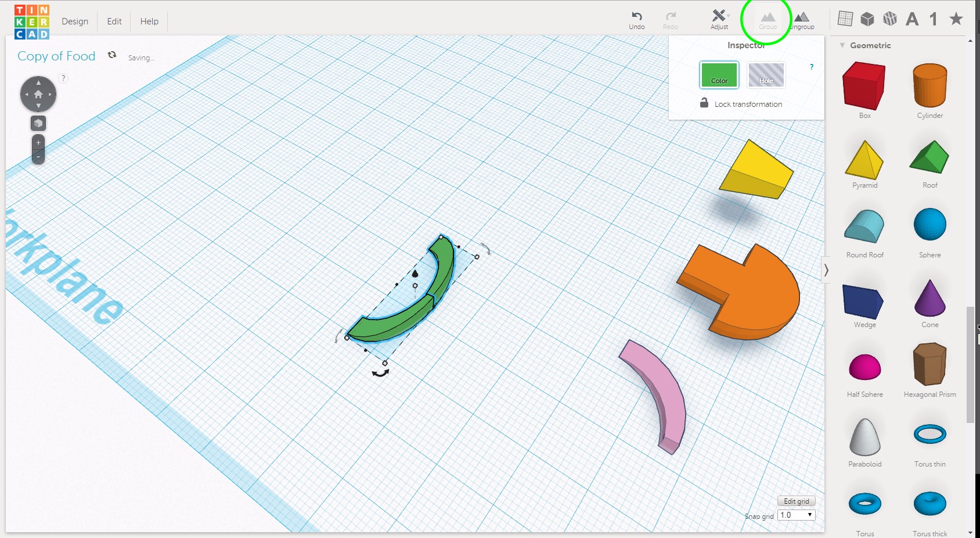Pick the yellow Pyramid shape

(x=864, y=159)
